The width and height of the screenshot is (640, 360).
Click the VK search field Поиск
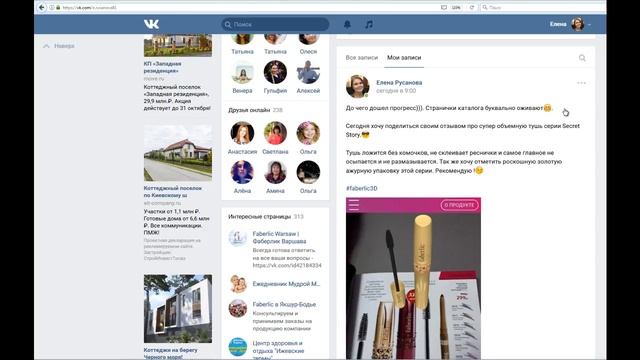[x=275, y=24]
